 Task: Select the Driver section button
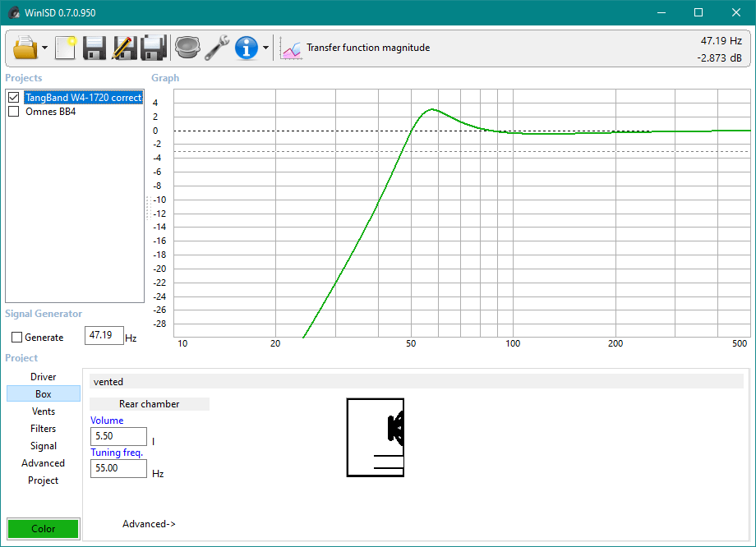pyautogui.click(x=44, y=377)
